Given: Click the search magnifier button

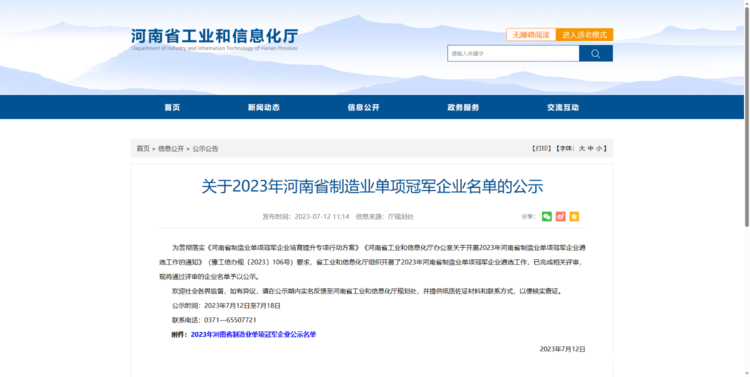Looking at the screenshot, I should coord(596,54).
